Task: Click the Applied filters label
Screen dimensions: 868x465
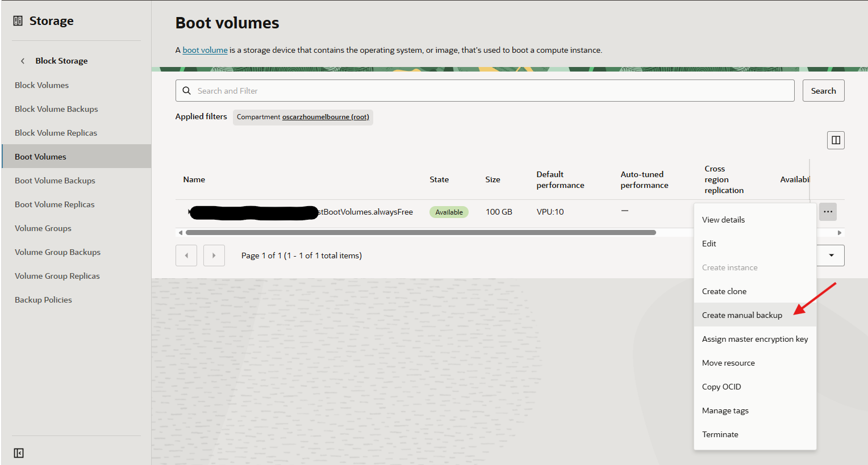Action: pyautogui.click(x=201, y=116)
